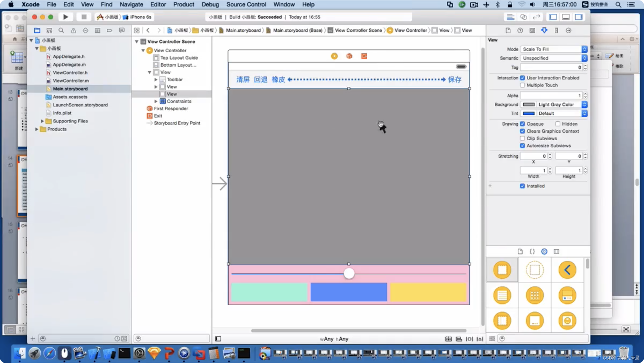Toggle Opaque drawing checkbox

pyautogui.click(x=522, y=124)
